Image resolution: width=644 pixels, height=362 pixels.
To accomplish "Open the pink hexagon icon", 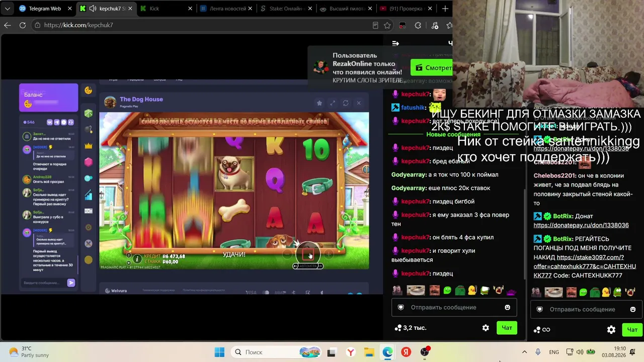I will coord(89,162).
